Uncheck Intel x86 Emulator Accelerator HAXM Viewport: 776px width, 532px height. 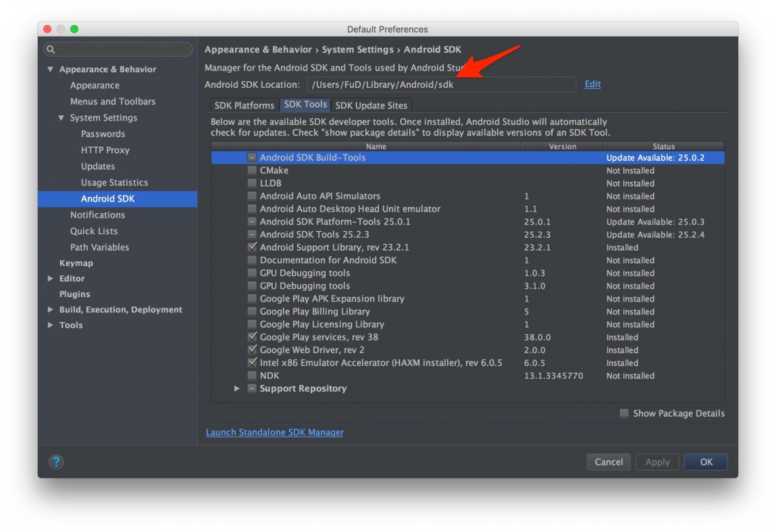coord(252,363)
